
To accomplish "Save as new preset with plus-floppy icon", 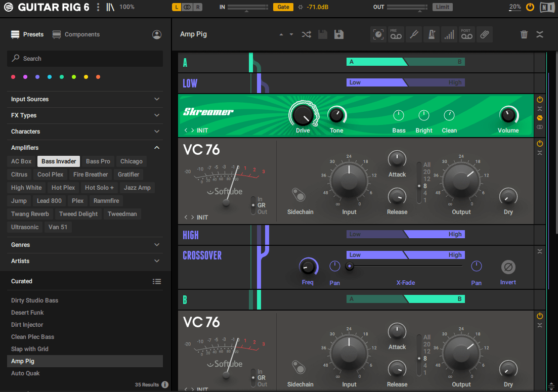I will point(339,34).
